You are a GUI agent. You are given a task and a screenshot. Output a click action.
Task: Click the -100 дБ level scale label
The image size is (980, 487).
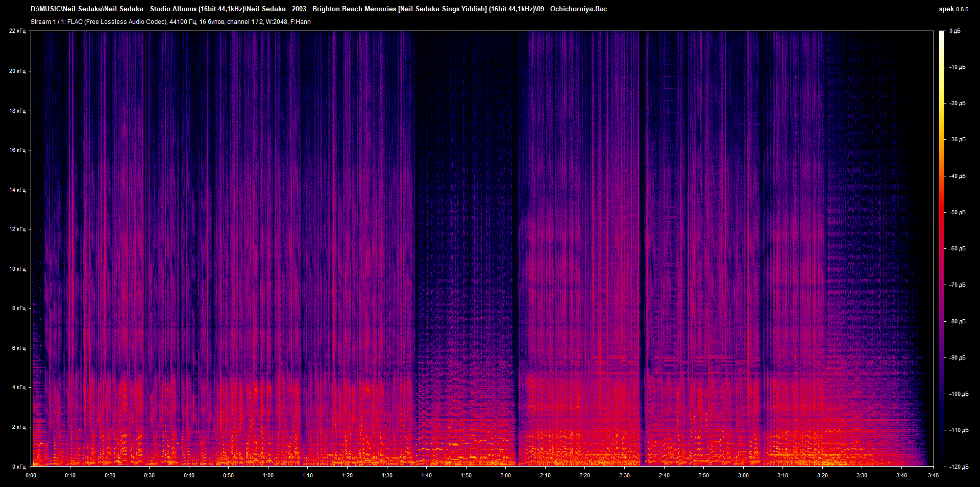click(959, 394)
